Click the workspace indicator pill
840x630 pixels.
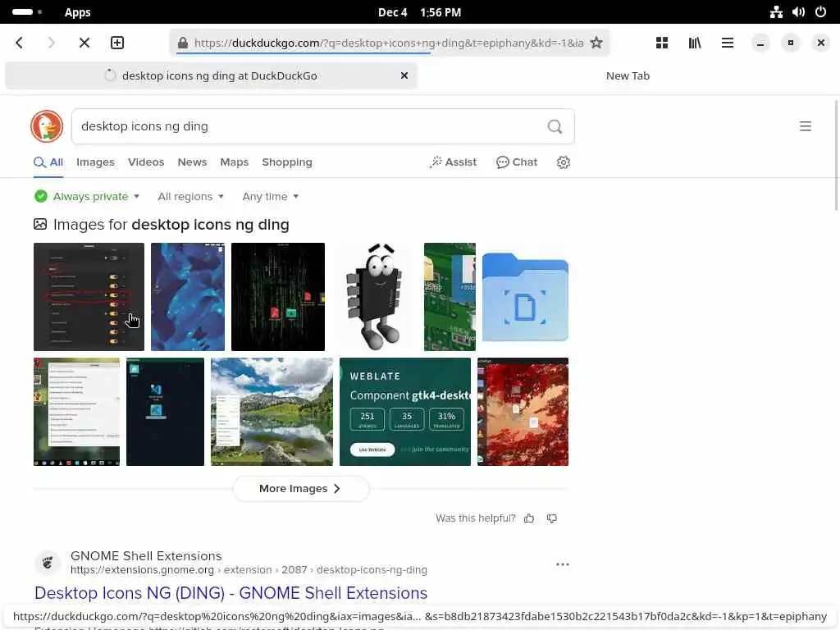point(22,11)
